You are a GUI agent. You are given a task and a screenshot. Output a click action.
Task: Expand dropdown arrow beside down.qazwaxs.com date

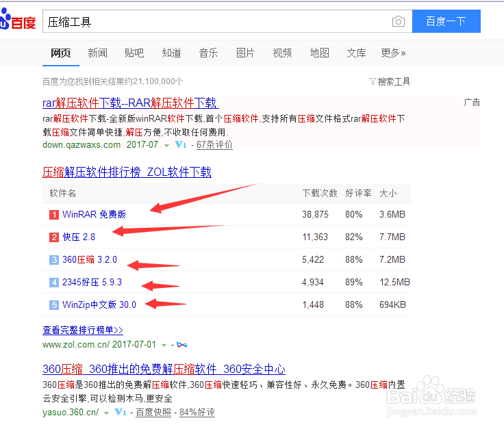166,146
